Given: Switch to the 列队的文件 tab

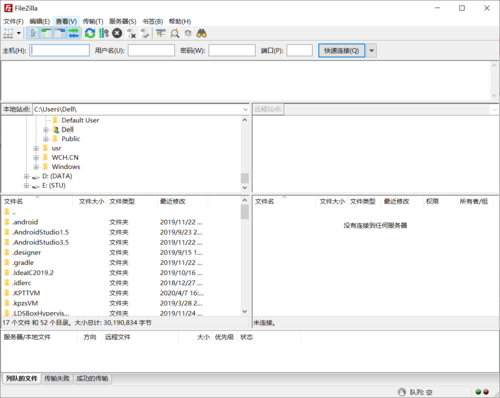Looking at the screenshot, I should 22,378.
